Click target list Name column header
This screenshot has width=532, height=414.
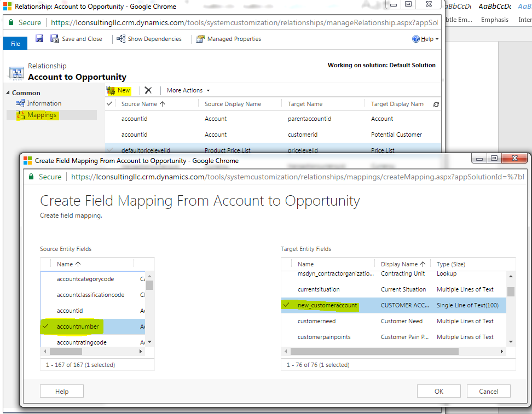[306, 264]
